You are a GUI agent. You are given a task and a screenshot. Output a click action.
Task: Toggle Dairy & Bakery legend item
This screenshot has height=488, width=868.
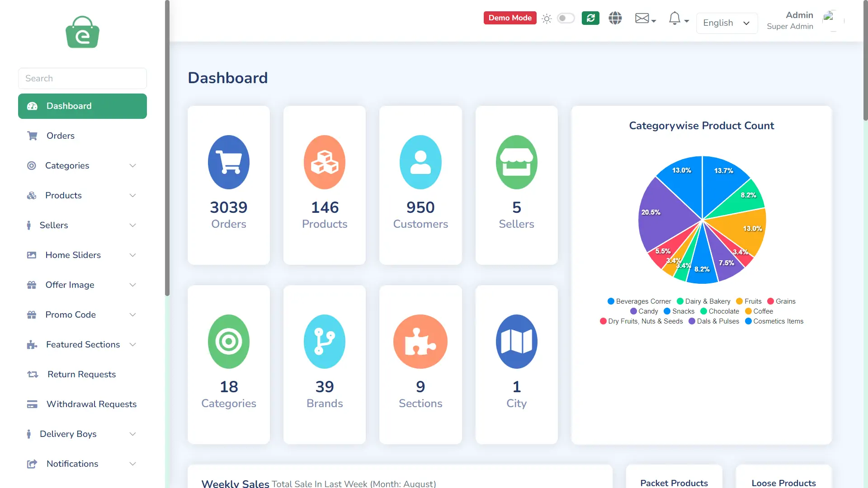pyautogui.click(x=703, y=301)
